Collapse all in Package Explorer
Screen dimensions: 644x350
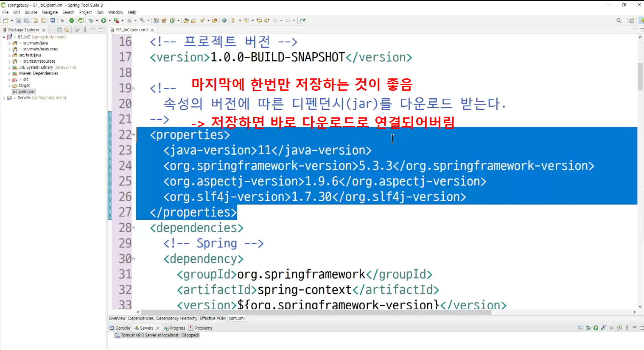(59, 30)
